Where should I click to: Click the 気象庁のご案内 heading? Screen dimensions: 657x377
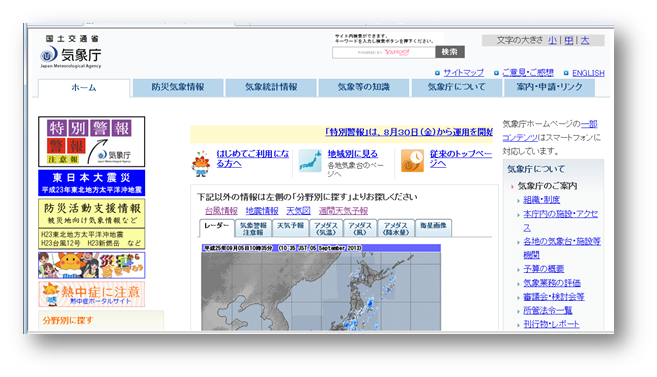547,186
